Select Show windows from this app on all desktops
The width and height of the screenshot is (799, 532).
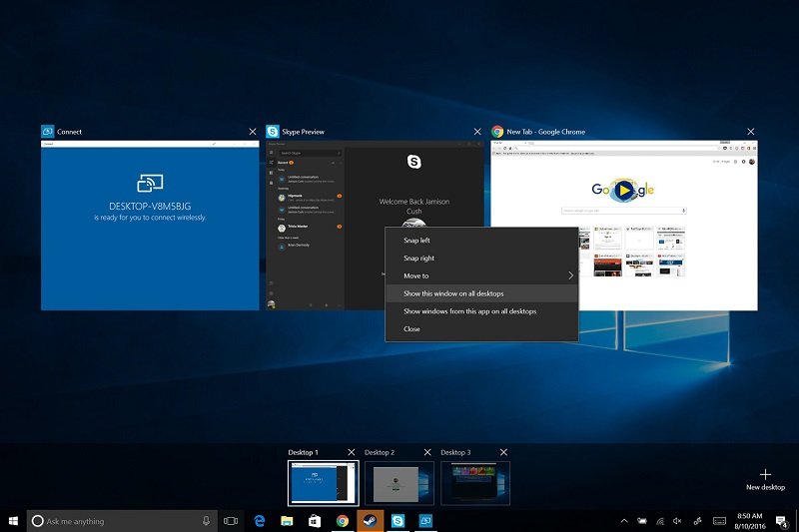pos(481,311)
